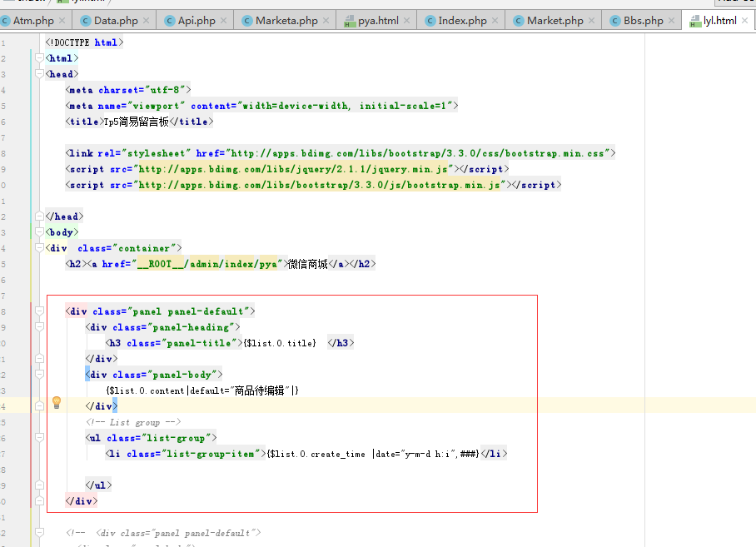
Task: Close the Market.php tab
Action: pyautogui.click(x=592, y=21)
